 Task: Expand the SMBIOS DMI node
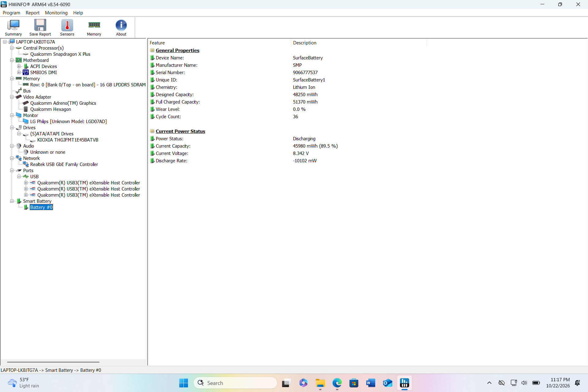(x=19, y=73)
